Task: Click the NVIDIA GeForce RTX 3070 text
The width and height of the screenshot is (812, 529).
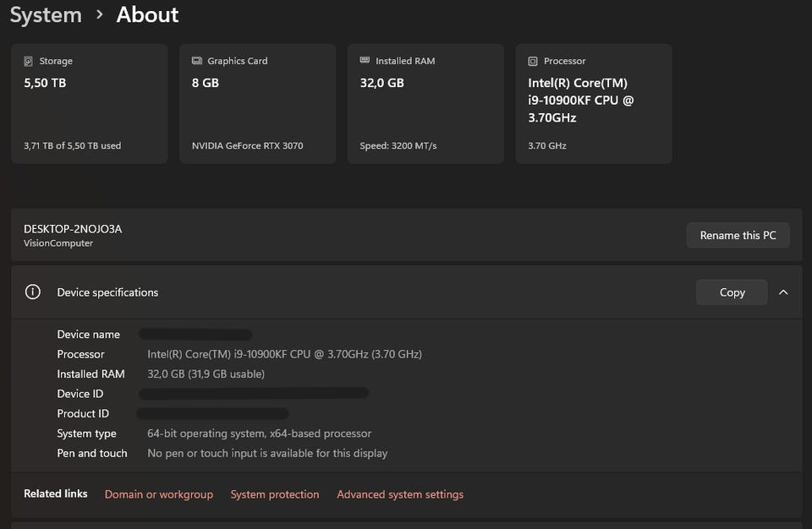Action: [x=248, y=146]
